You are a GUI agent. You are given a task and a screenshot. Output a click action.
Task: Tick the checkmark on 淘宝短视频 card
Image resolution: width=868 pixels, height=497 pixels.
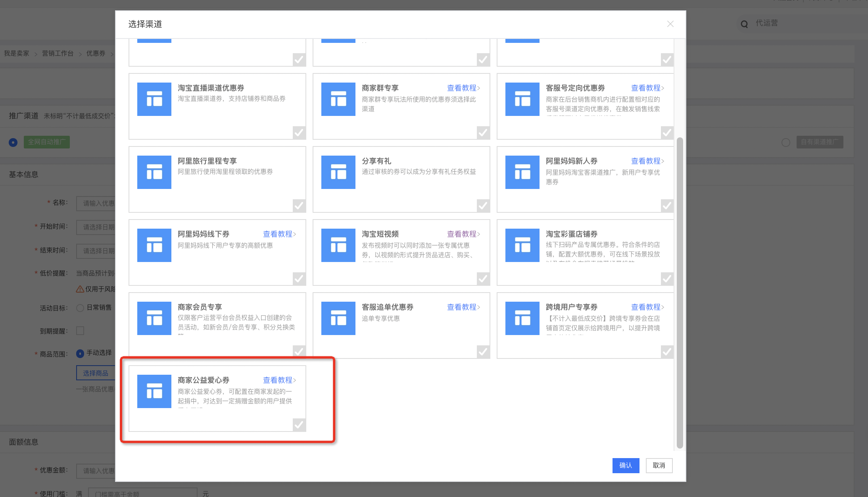pyautogui.click(x=483, y=279)
